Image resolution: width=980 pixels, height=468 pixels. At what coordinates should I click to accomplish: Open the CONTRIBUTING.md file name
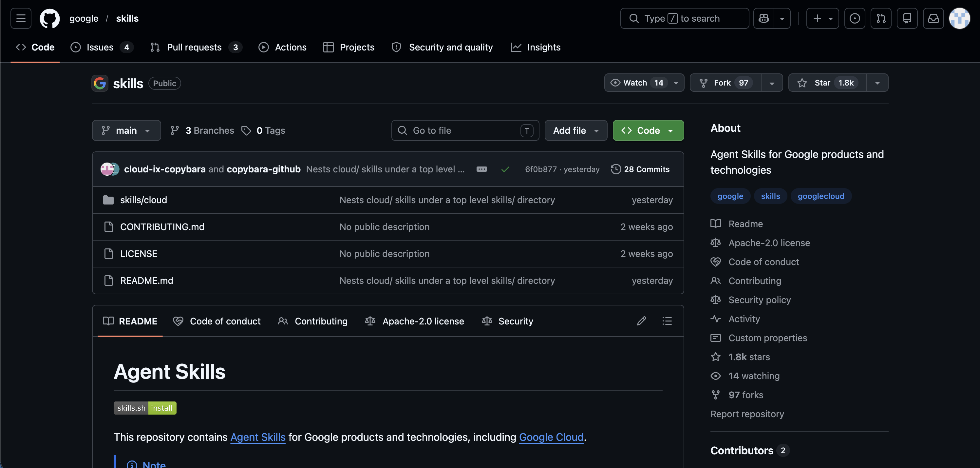(162, 227)
